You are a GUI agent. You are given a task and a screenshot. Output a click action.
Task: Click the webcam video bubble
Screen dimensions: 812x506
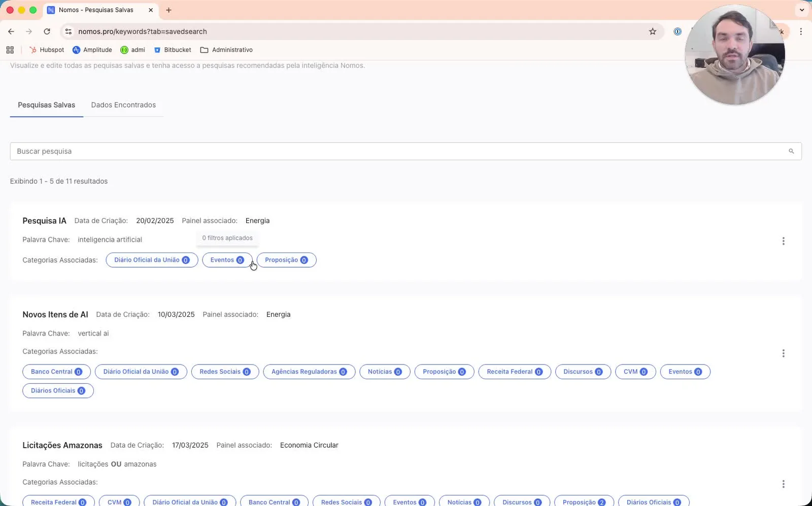(735, 54)
